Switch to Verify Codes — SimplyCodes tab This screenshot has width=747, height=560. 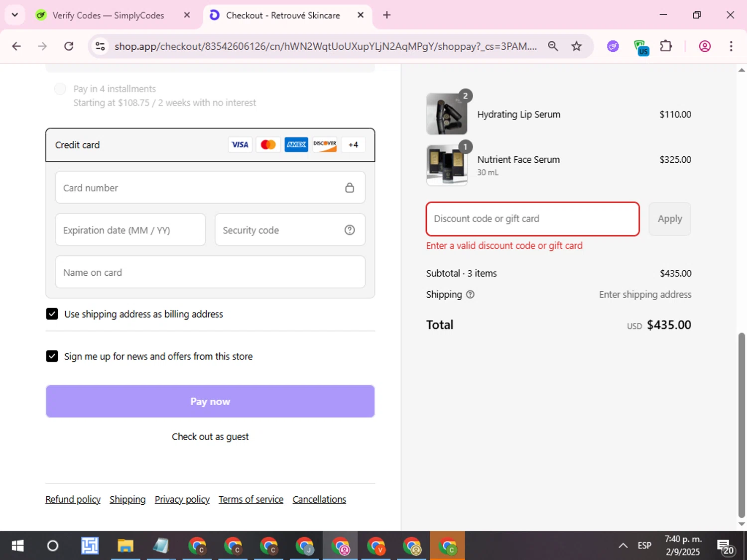pos(109,15)
